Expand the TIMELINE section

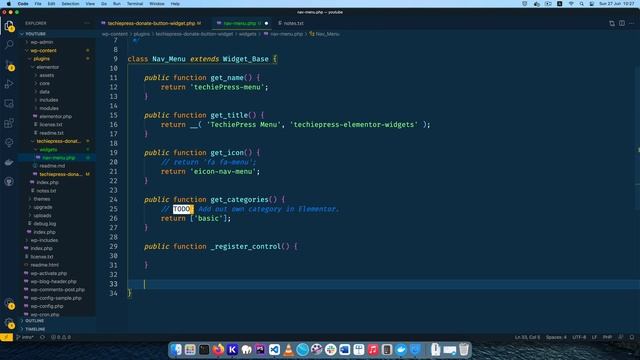pos(35,329)
